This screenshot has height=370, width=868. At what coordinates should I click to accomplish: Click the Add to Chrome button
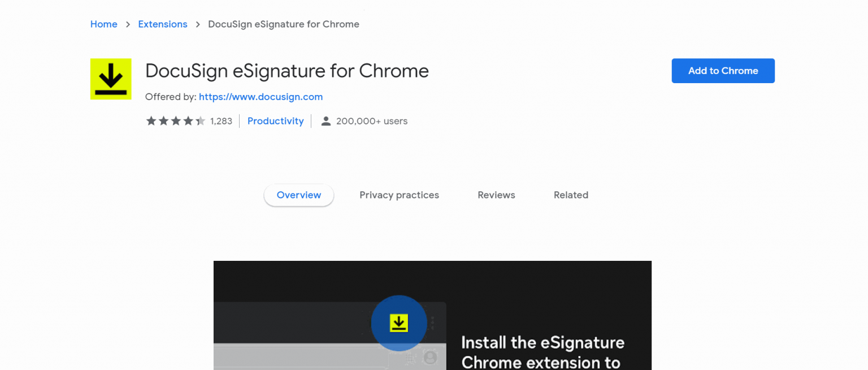click(723, 71)
